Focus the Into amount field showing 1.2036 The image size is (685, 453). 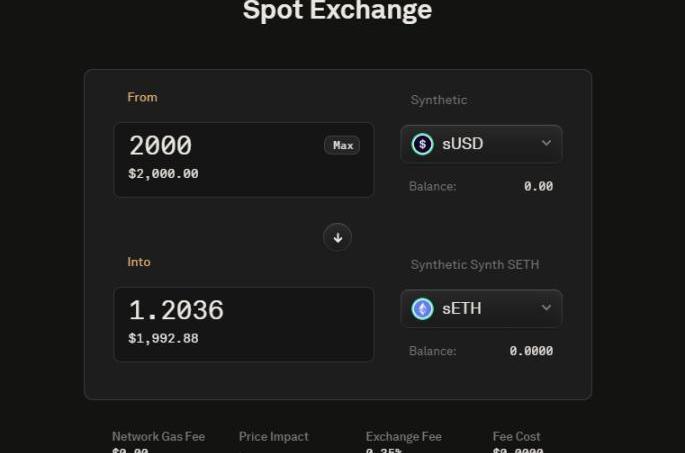pos(220,311)
